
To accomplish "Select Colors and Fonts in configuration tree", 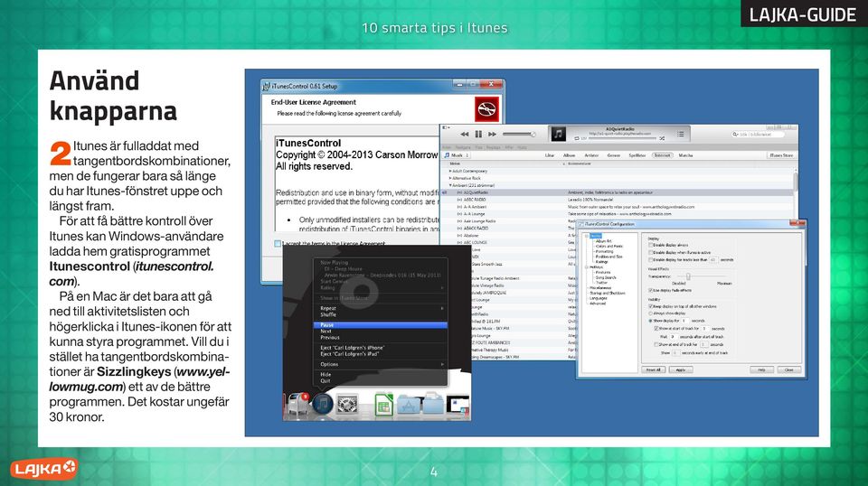I will (609, 246).
